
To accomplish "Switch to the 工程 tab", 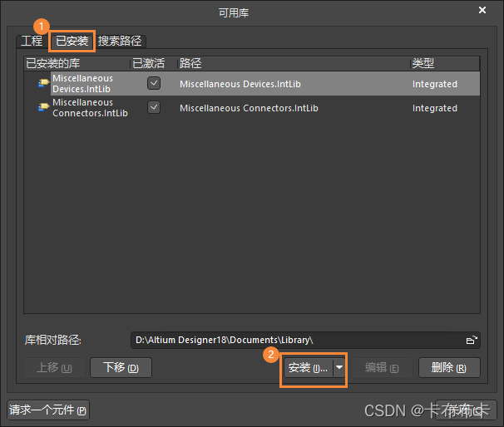I will [31, 41].
